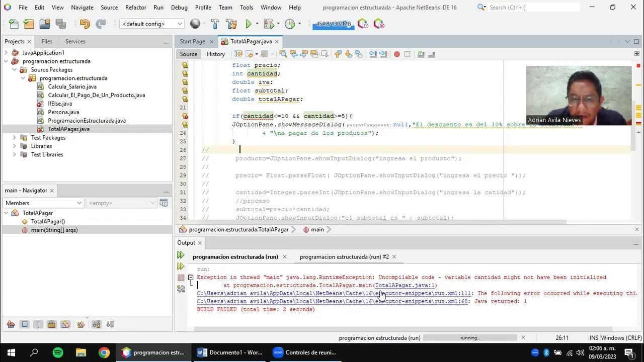Toggle Sort by Source in Navigator
Image resolution: width=644 pixels, height=362 pixels.
[x=110, y=324]
